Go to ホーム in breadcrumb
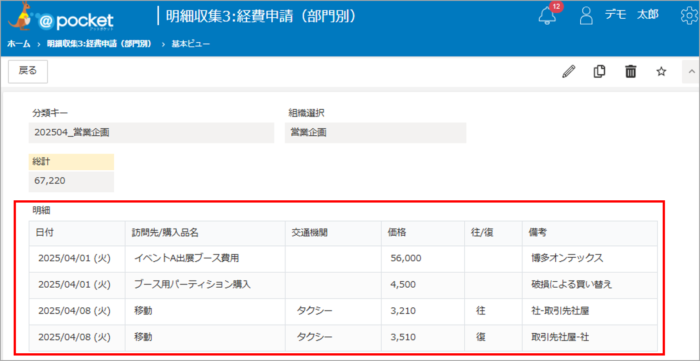Screen dimensions: 700x361 pos(19,44)
